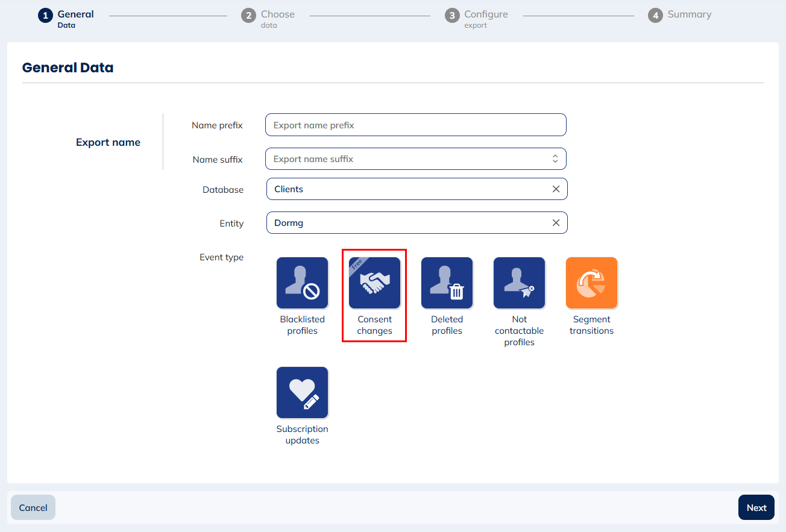Image resolution: width=786 pixels, height=532 pixels.
Task: Expand the Name suffix dropdown arrows
Action: tap(555, 159)
